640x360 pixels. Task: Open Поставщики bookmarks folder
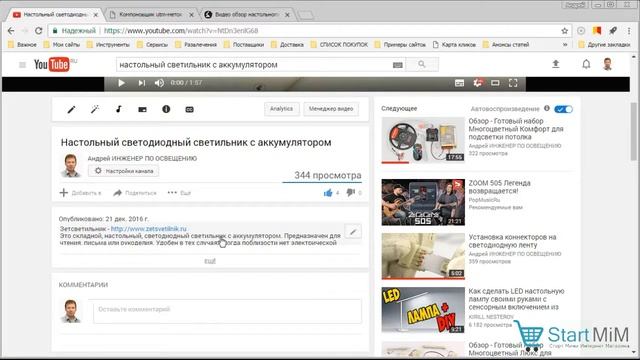(x=244, y=44)
